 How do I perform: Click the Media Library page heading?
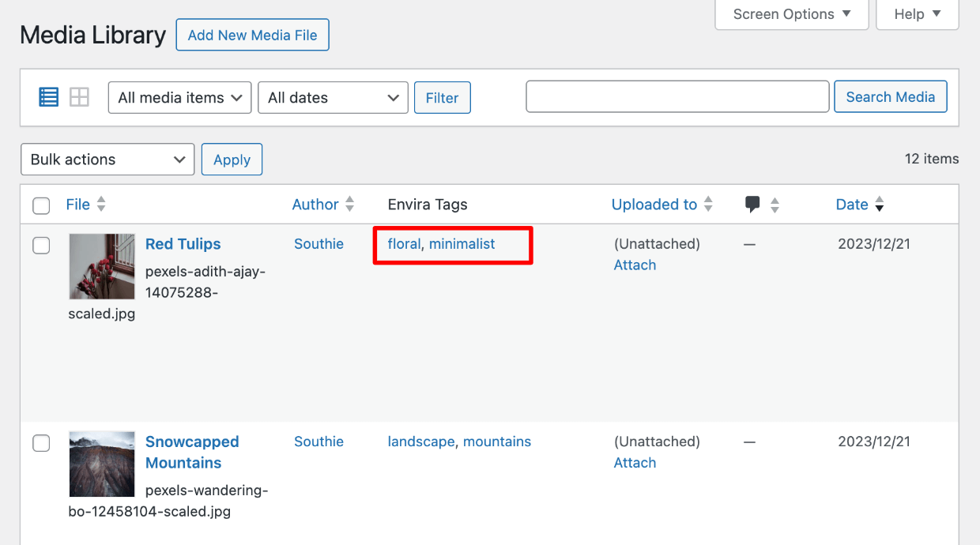click(x=93, y=36)
